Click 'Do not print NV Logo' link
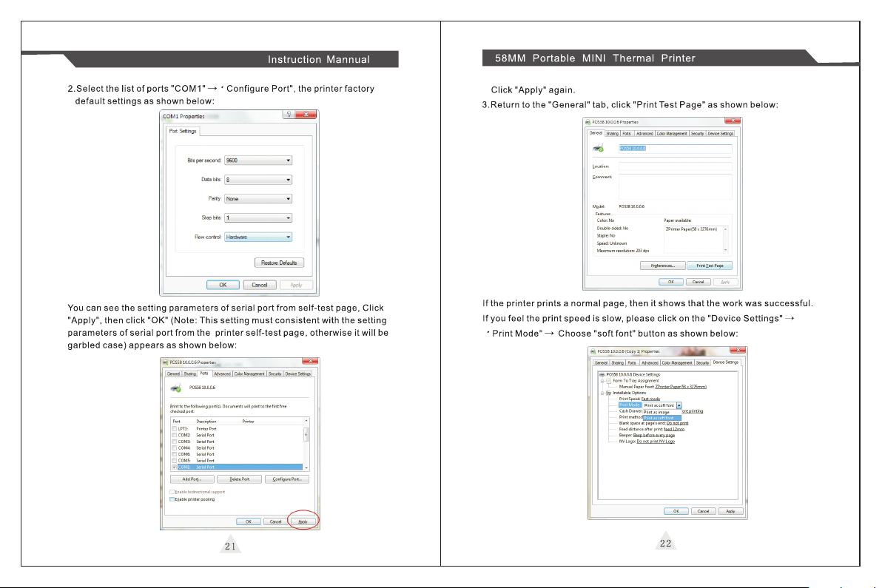 tap(656, 442)
